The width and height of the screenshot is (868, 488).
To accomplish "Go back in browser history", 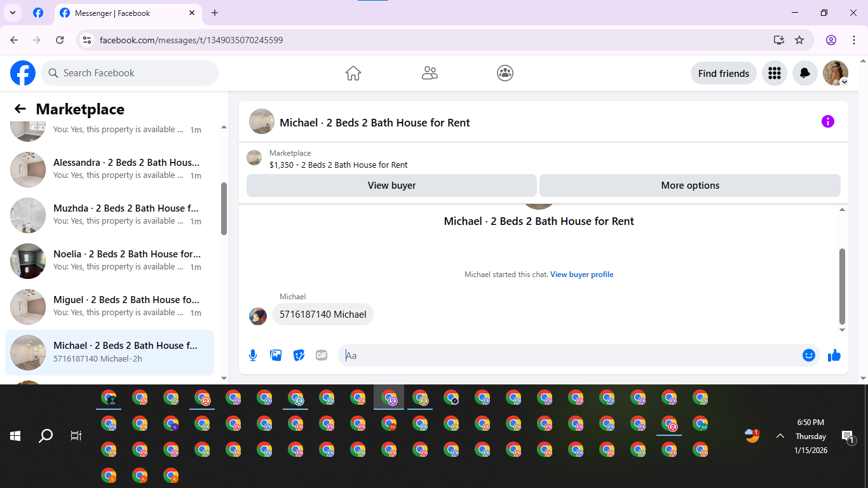I will 14,40.
